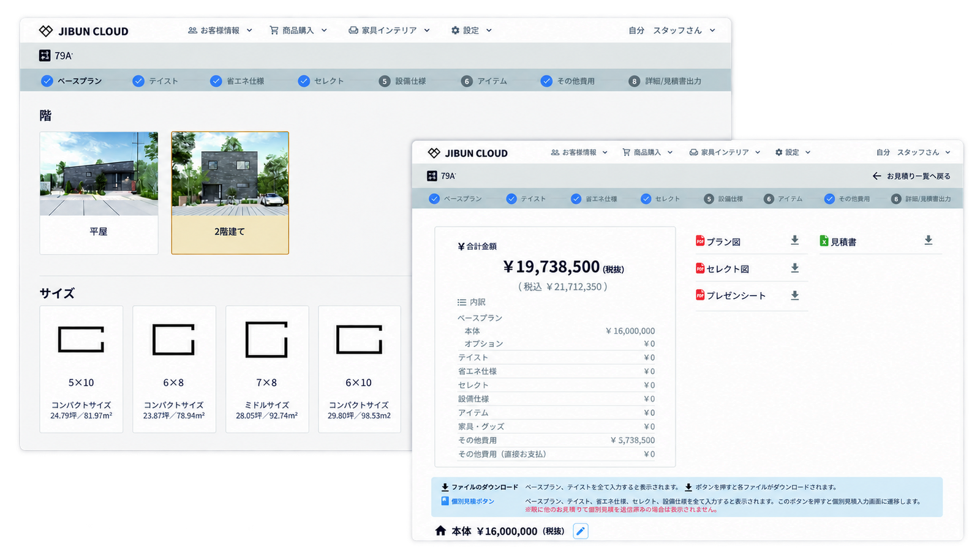Viewport: 980px width, 551px height.
Task: Open 家具インテリア dropdown in back window
Action: point(389,31)
